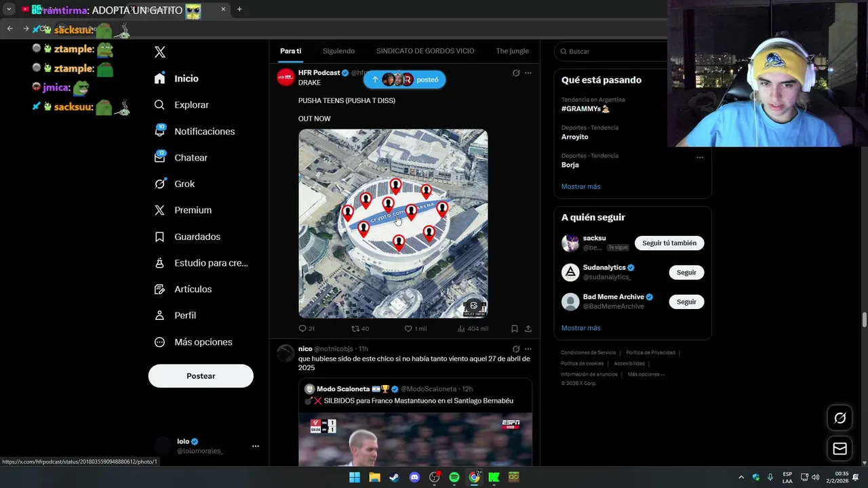Open Política de Privacidad link
Viewport: 868px width, 488px height.
point(650,352)
